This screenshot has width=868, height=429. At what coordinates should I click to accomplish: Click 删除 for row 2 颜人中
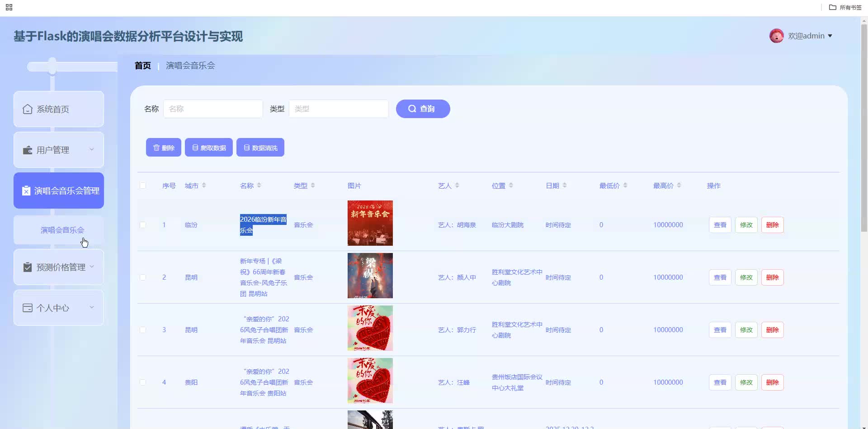coord(773,277)
